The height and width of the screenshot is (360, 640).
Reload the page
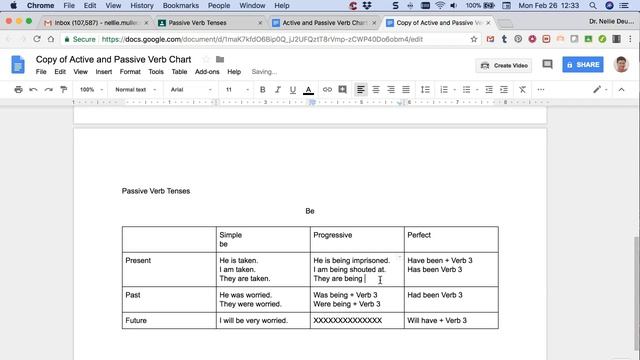[37, 39]
